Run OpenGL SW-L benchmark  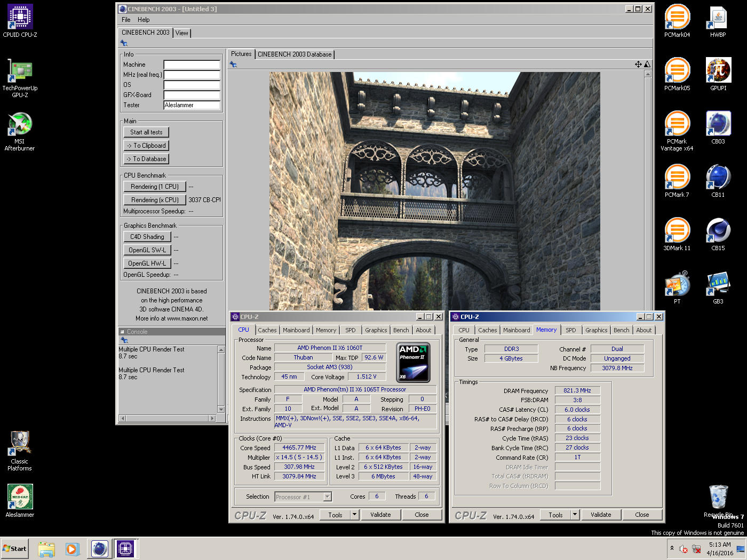pos(147,250)
